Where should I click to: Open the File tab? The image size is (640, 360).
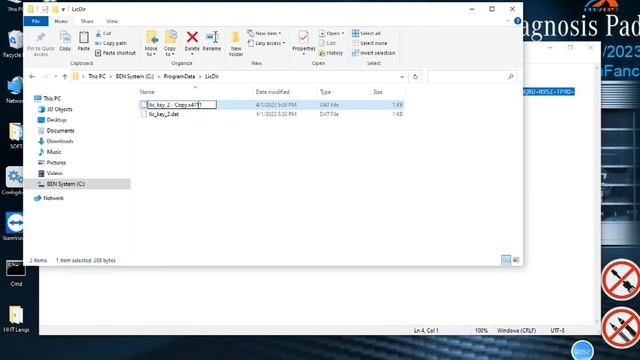36,21
